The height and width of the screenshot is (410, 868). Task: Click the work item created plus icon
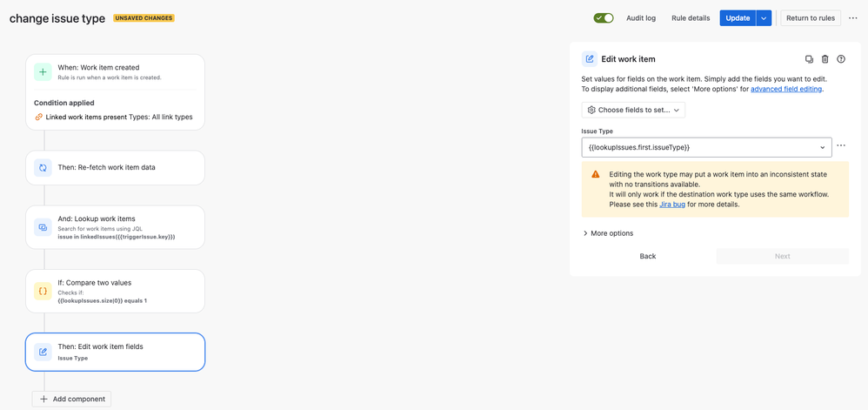coord(43,71)
